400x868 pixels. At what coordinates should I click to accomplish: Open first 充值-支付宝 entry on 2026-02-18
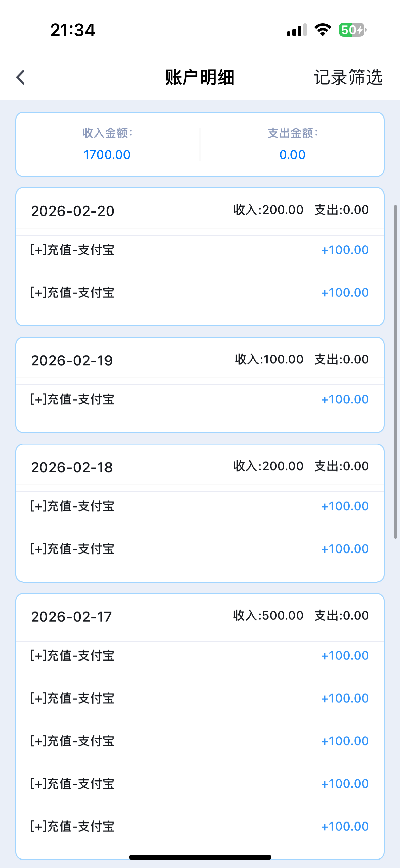(x=199, y=506)
